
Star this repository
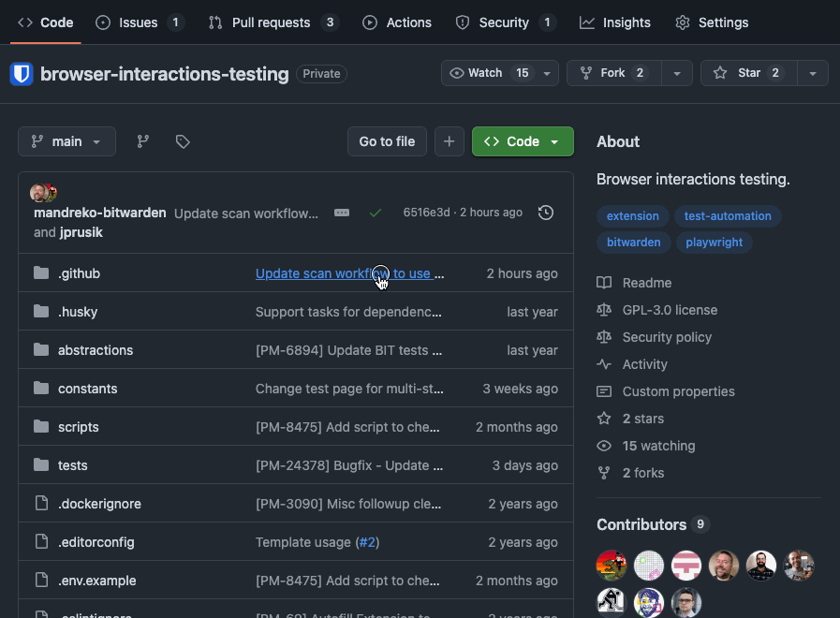click(x=749, y=73)
